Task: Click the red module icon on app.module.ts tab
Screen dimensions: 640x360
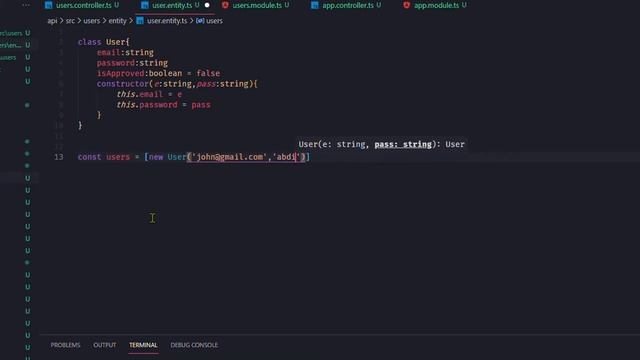Action: (407, 5)
